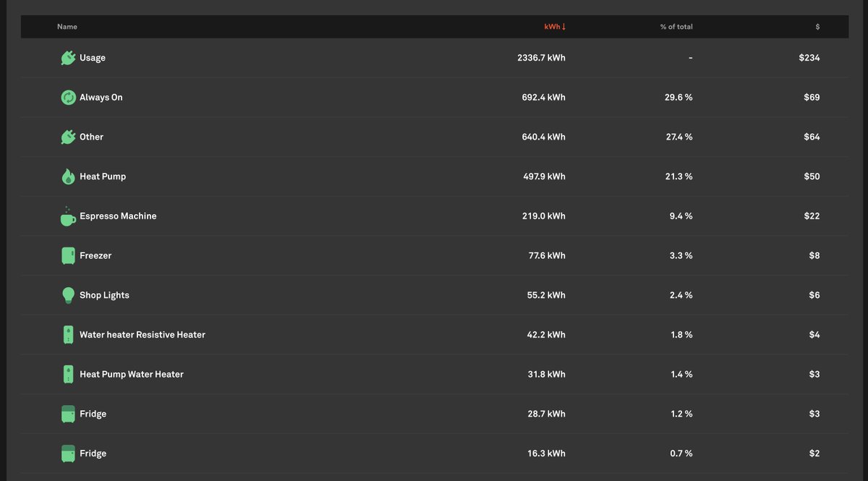Select the Espresso Machine row label
868x481 pixels.
pyautogui.click(x=118, y=216)
